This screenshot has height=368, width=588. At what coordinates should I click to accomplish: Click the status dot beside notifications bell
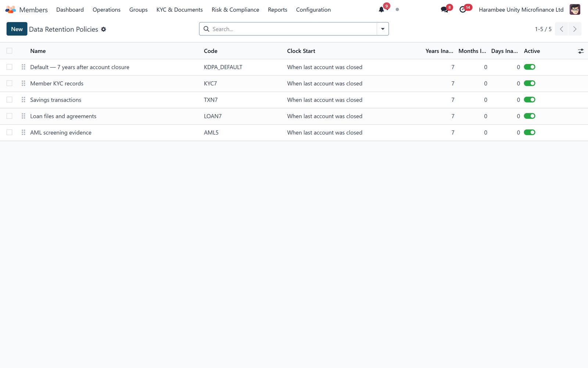tap(397, 10)
